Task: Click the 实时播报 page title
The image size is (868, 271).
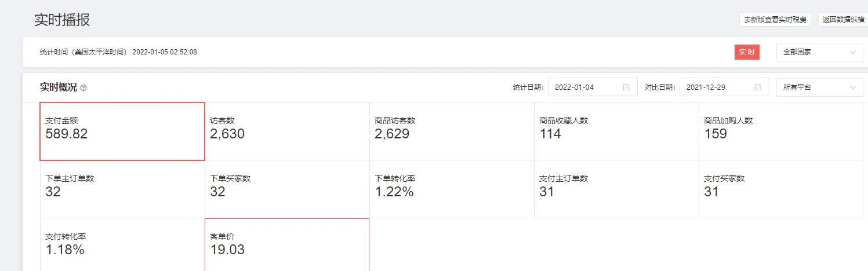Action: coord(62,20)
